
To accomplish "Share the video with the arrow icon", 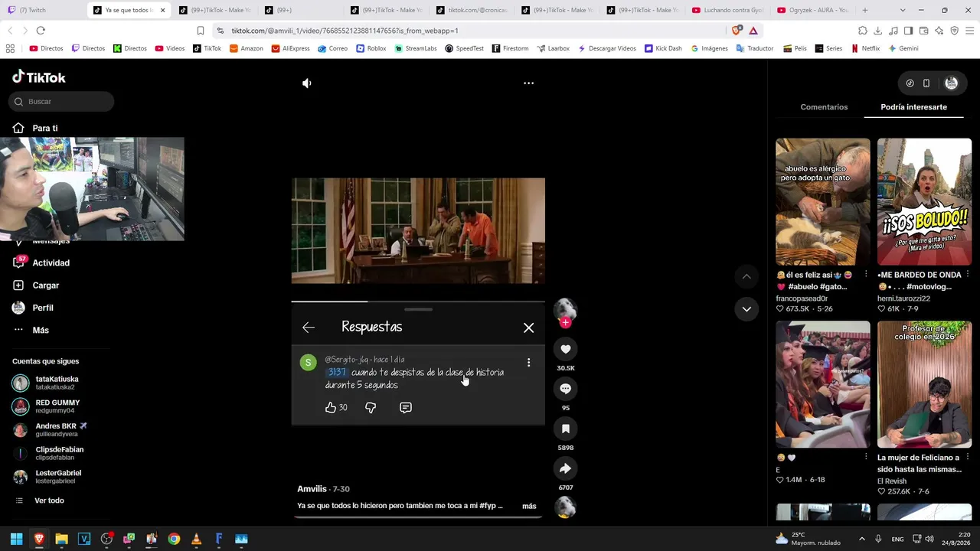I will coord(566,468).
